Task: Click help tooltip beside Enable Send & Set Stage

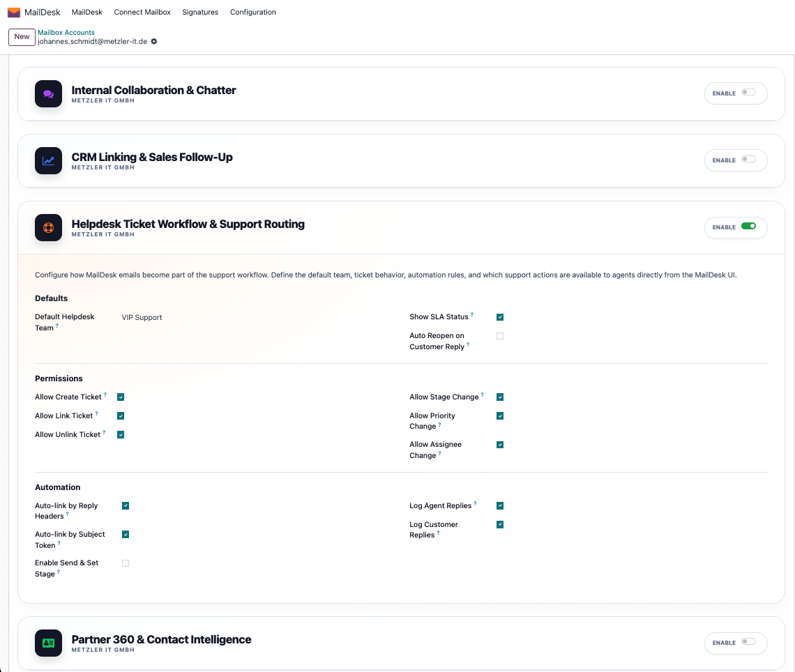Action: point(59,572)
